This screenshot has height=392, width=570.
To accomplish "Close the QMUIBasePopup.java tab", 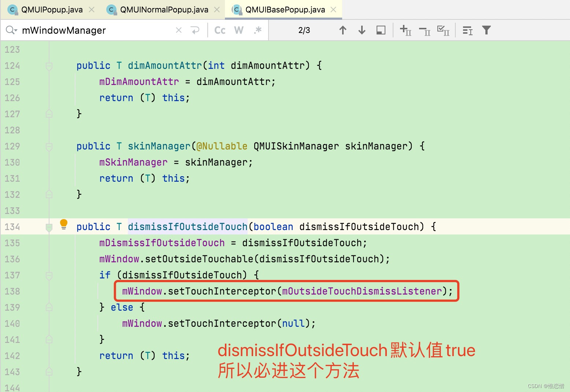I will click(x=333, y=10).
